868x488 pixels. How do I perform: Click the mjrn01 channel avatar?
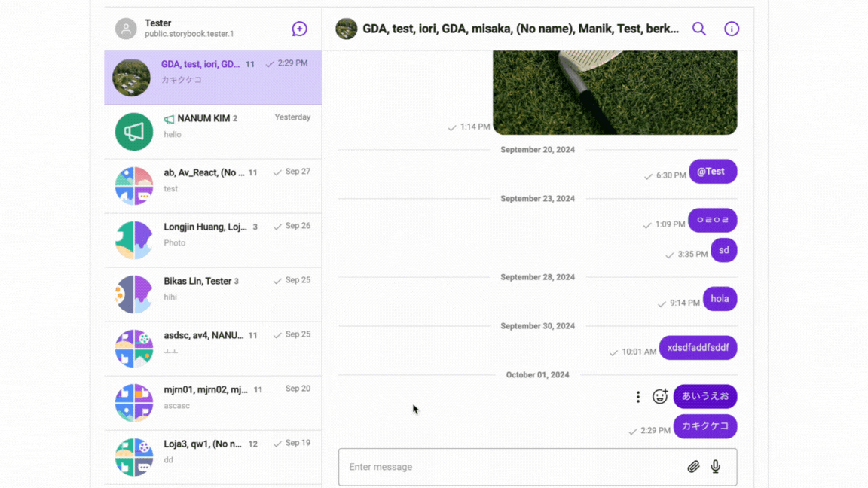point(134,403)
